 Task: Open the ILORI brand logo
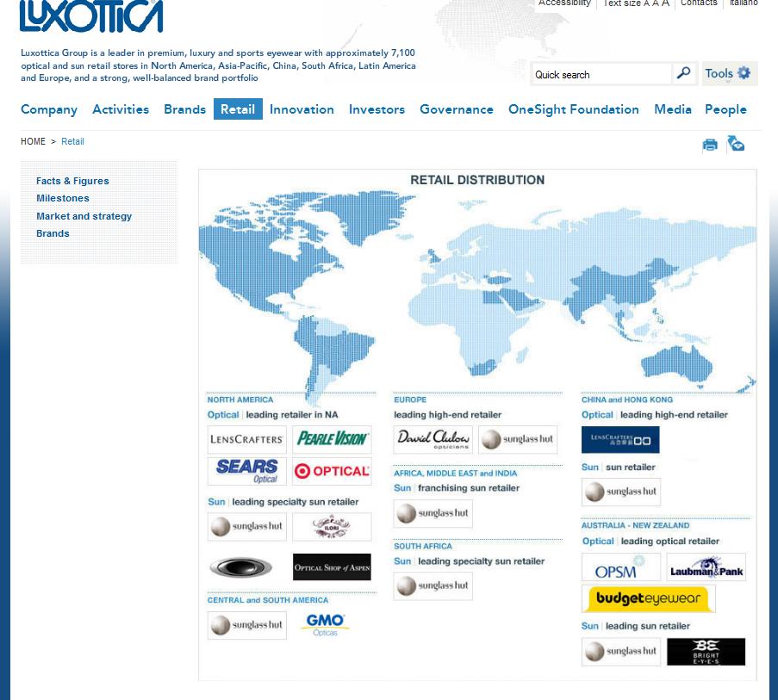click(x=332, y=526)
